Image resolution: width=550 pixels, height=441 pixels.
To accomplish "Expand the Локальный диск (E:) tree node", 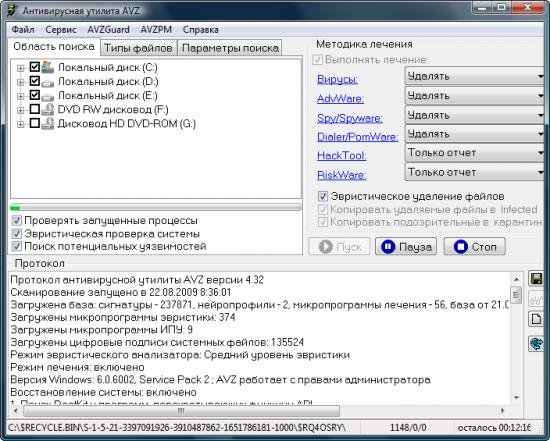I will click(20, 96).
